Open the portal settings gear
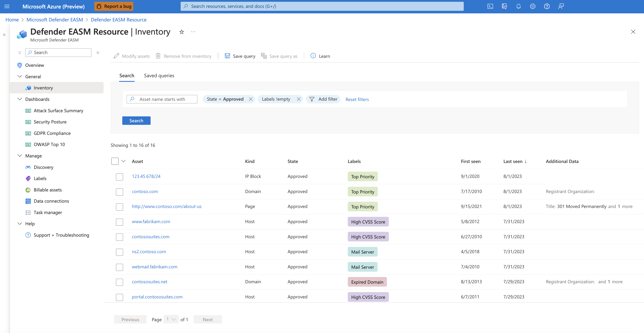 (x=532, y=6)
